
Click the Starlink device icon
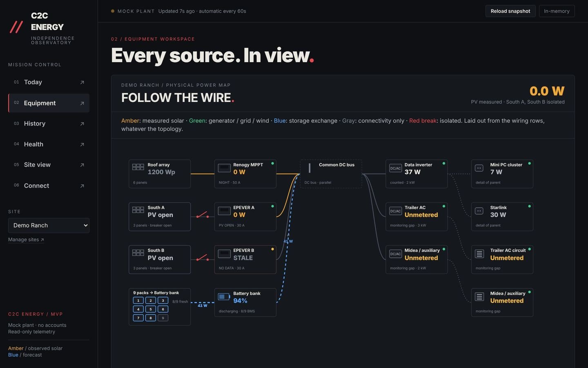click(479, 211)
